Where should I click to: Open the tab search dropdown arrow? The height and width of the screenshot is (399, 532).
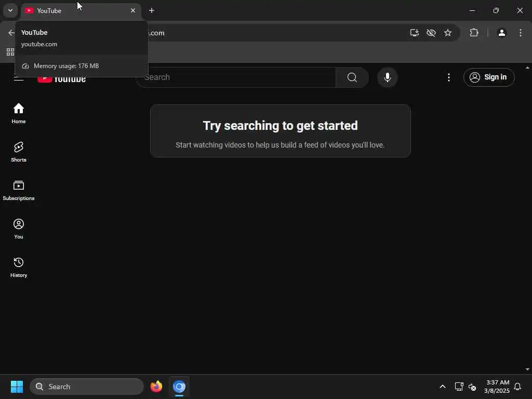(10, 10)
